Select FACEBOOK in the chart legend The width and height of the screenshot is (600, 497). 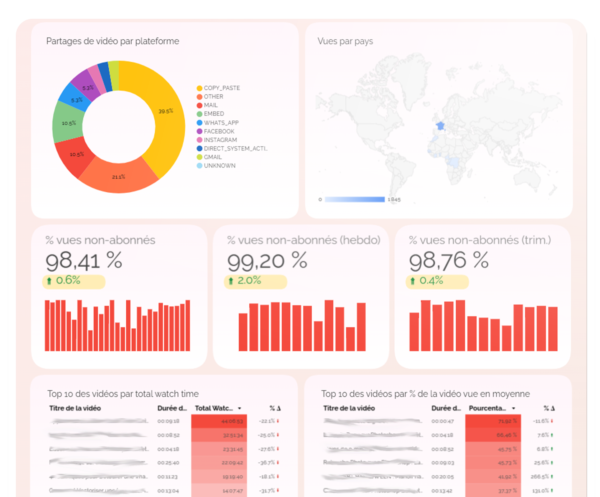tap(215, 131)
